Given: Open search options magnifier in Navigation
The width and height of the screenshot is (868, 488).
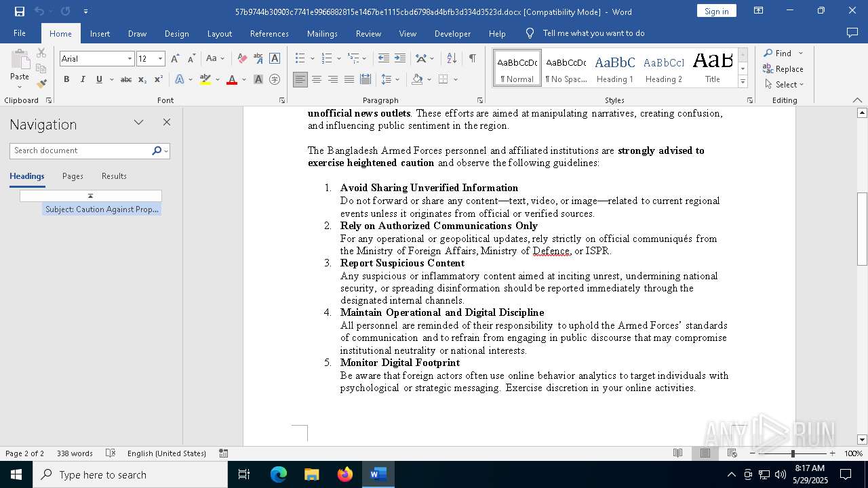Looking at the screenshot, I should point(157,150).
